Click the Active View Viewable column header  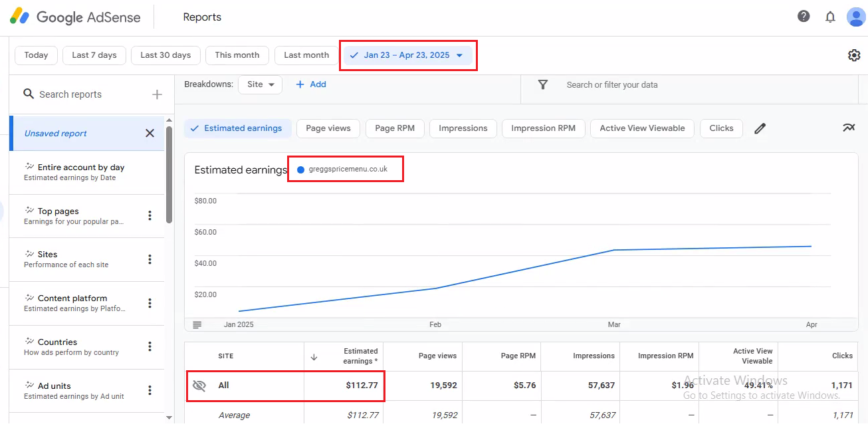point(753,356)
